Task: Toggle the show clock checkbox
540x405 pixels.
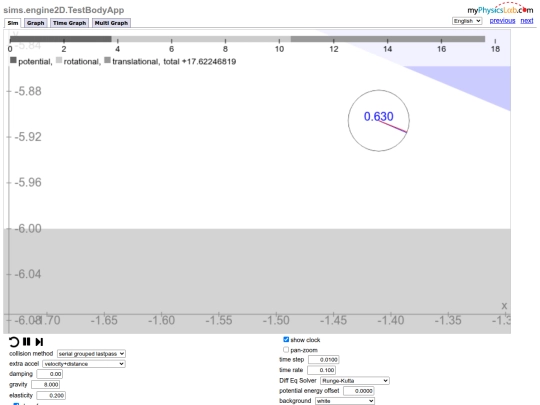Action: [286, 340]
